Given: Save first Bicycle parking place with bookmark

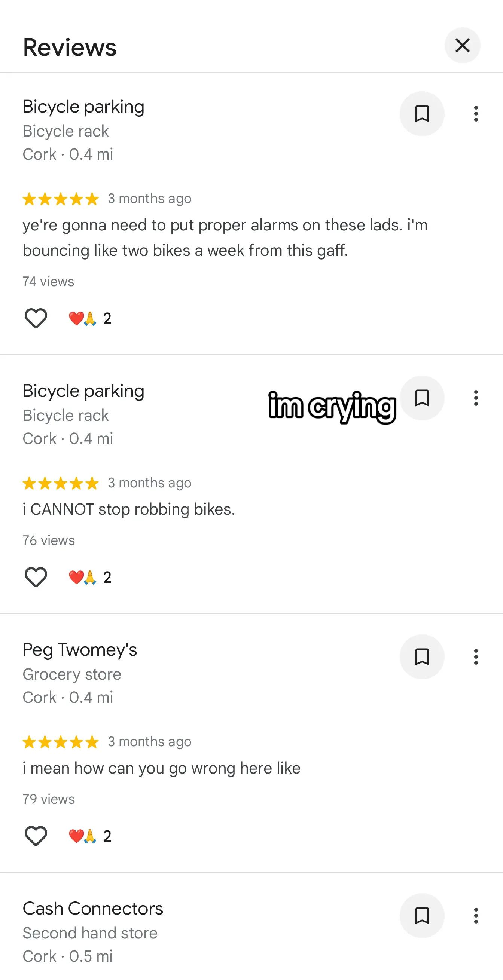Looking at the screenshot, I should pos(422,114).
